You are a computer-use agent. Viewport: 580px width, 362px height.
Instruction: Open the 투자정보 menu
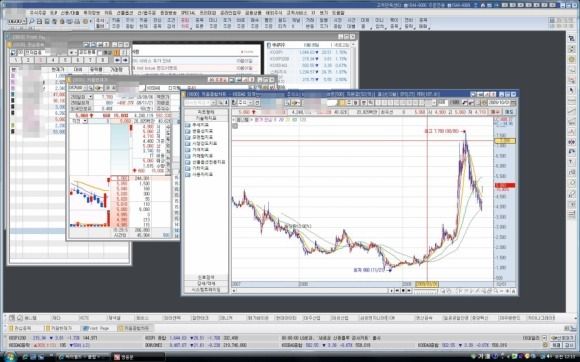[x=91, y=13]
